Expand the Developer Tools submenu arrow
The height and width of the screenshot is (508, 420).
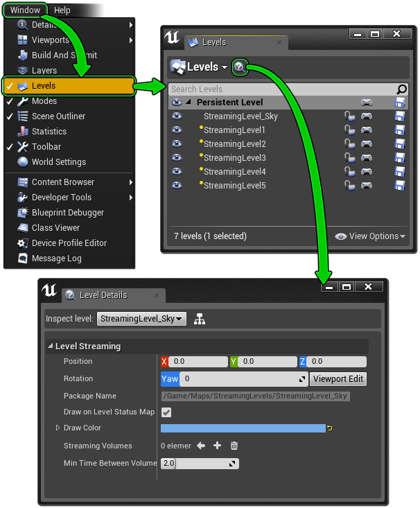[x=130, y=198]
